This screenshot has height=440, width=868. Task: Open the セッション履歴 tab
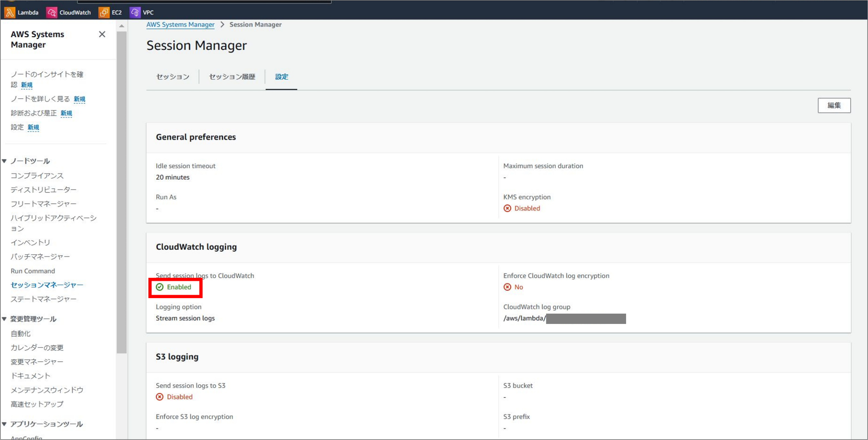point(232,77)
